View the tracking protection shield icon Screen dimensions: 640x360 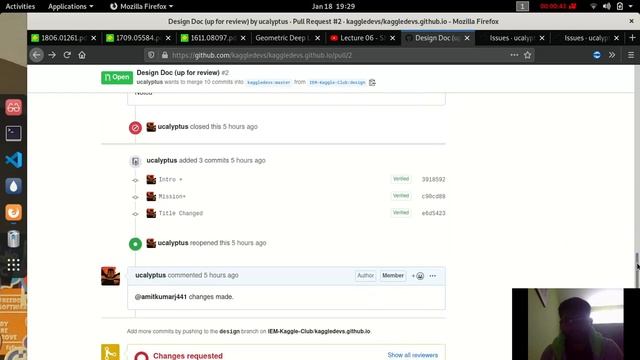151,55
